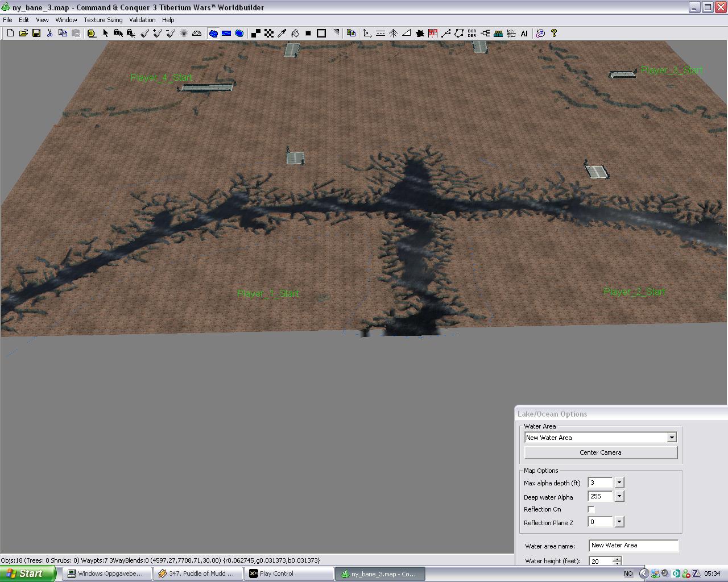Expand hidden tray icons arrow
This screenshot has width=728, height=582.
[x=644, y=573]
